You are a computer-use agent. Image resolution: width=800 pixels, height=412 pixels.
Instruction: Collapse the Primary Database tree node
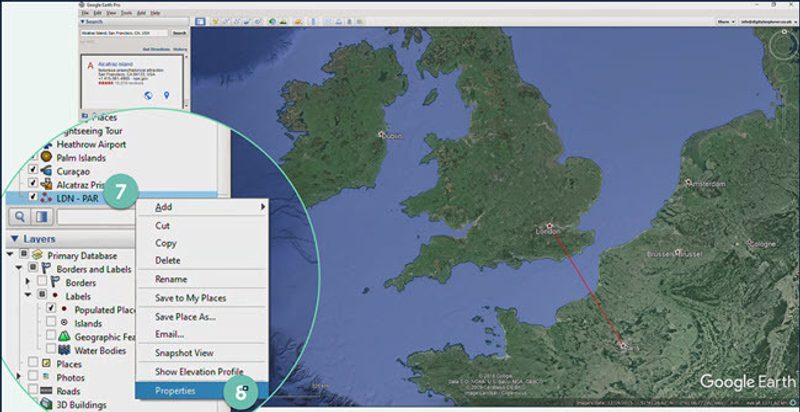[x=10, y=254]
